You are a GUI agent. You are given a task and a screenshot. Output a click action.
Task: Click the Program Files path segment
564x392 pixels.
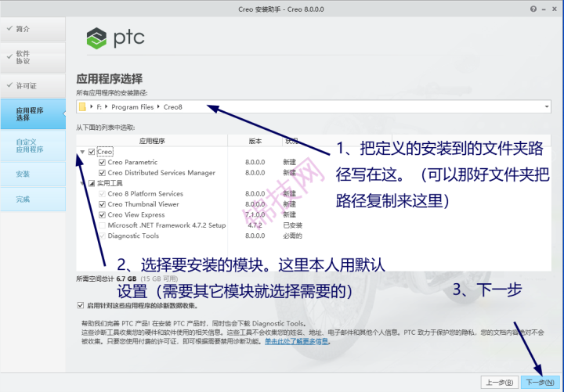(132, 107)
